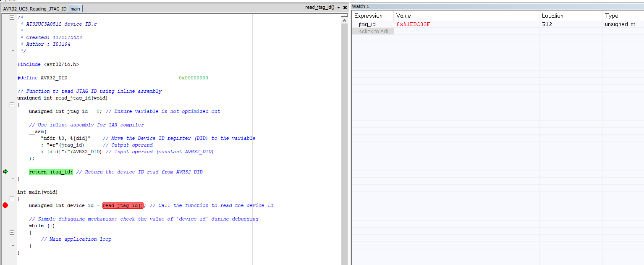Close the editor tab with the X button

point(345,8)
